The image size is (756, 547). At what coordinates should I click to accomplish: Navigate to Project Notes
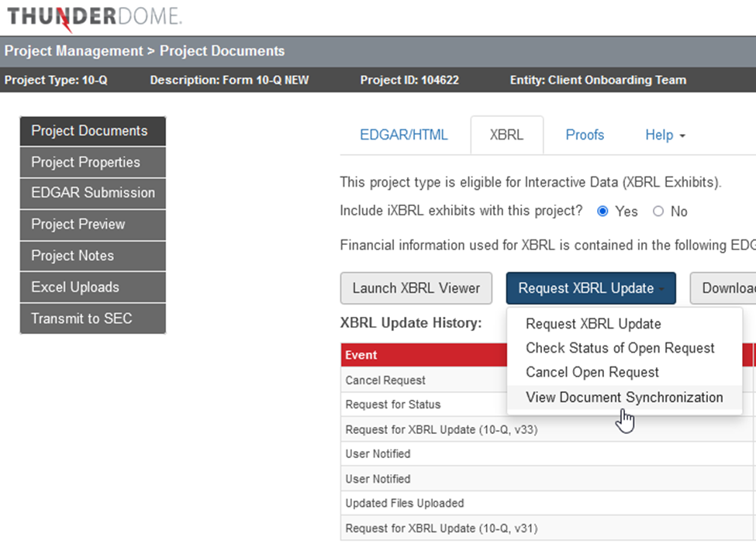92,256
